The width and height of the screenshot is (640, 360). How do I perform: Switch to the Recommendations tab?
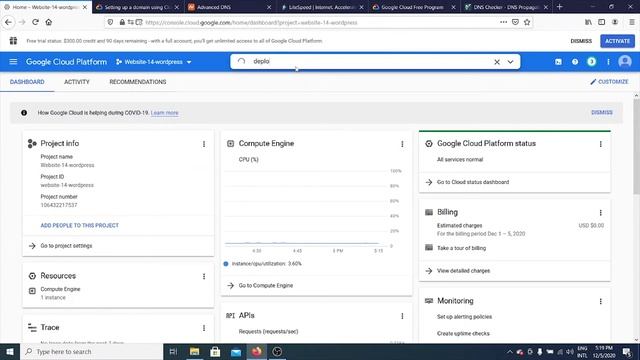pyautogui.click(x=138, y=82)
